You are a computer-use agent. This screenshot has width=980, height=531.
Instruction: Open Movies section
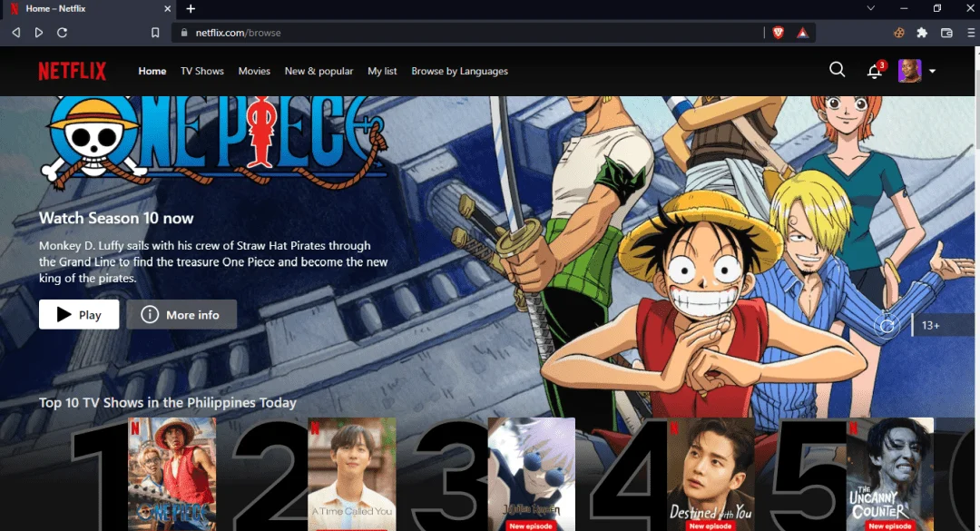pyautogui.click(x=254, y=72)
